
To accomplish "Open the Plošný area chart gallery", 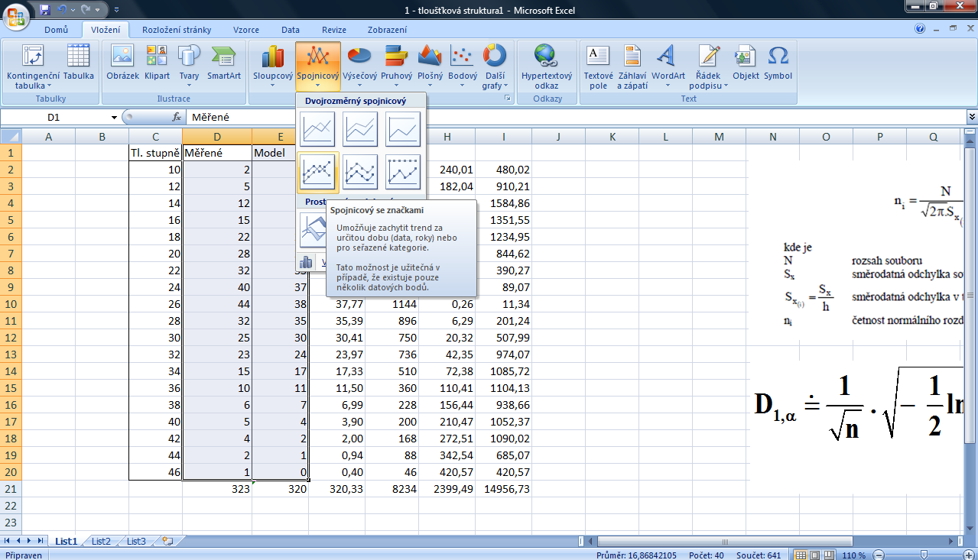I will pos(430,67).
